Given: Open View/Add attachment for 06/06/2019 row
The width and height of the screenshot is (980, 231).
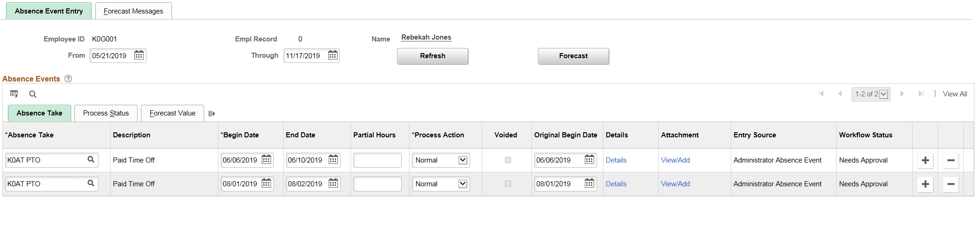Looking at the screenshot, I should click(x=675, y=160).
